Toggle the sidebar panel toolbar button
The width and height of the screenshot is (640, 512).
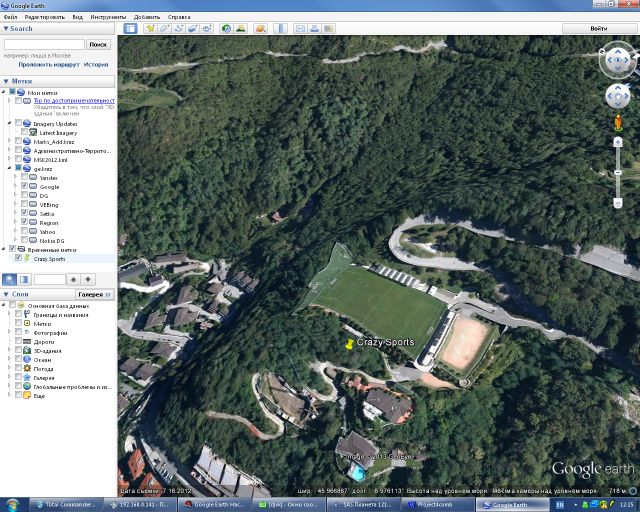pos(130,28)
